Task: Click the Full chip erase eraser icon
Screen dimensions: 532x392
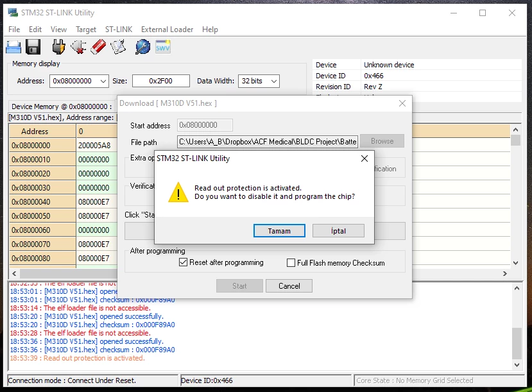Action: click(x=98, y=47)
